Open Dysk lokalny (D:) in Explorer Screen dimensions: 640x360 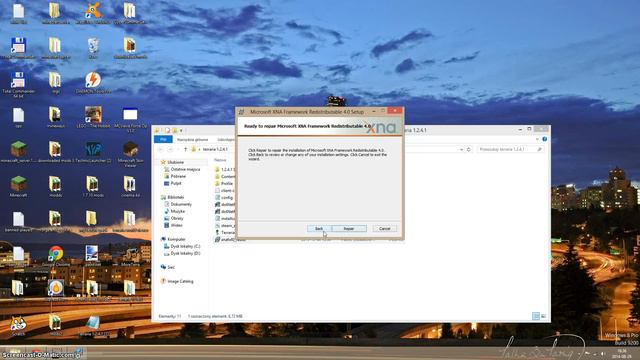click(185, 253)
